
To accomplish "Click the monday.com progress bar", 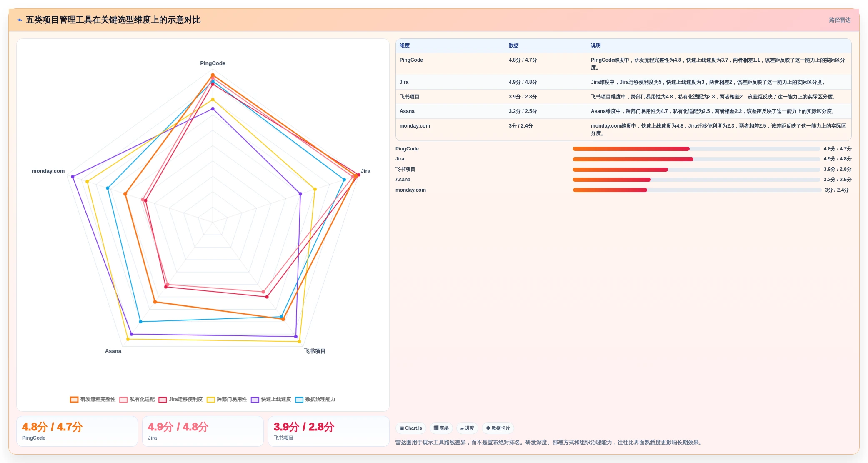I will [x=697, y=190].
